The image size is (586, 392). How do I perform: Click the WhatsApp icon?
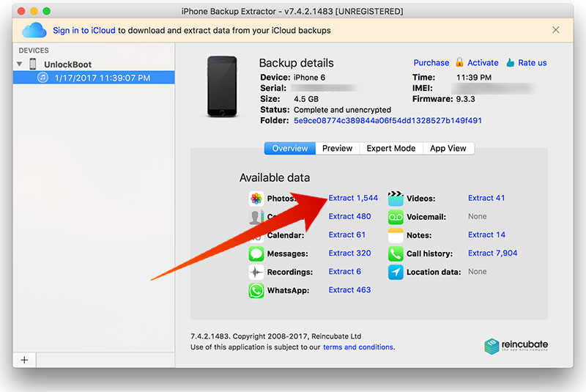[256, 290]
